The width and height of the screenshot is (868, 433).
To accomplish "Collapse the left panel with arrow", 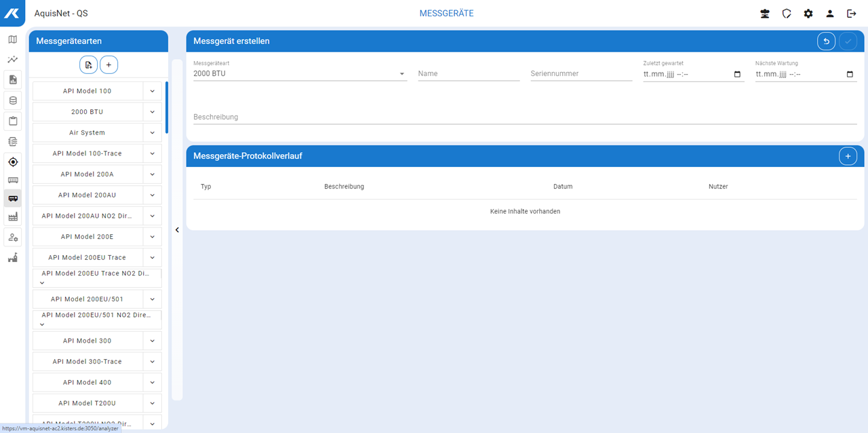I will [x=177, y=230].
